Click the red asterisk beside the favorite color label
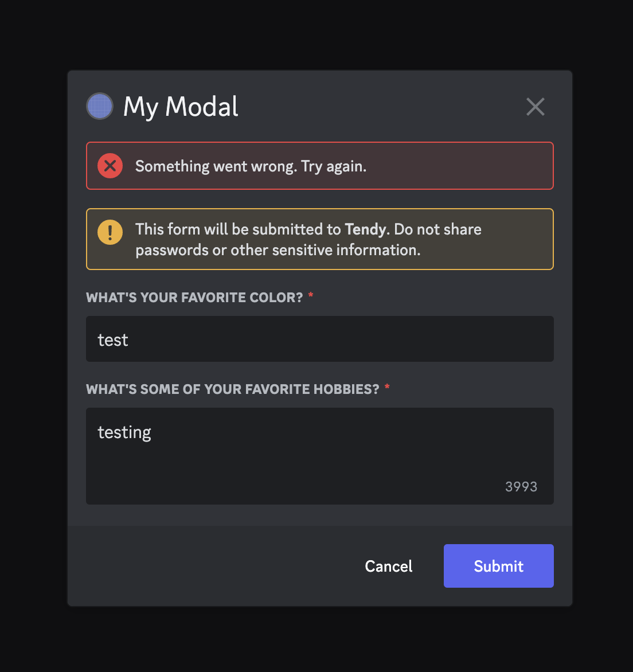Screen dimensions: 633x672 click(311, 295)
